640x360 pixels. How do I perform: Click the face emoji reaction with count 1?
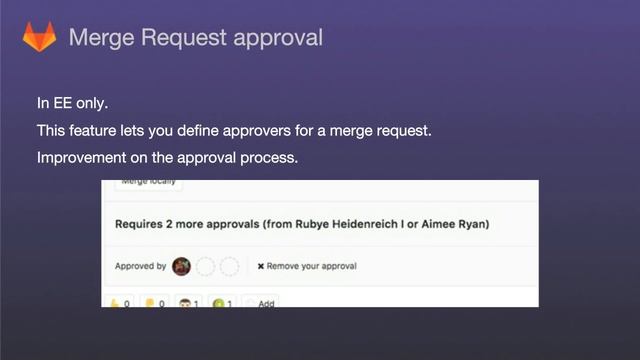click(x=189, y=301)
